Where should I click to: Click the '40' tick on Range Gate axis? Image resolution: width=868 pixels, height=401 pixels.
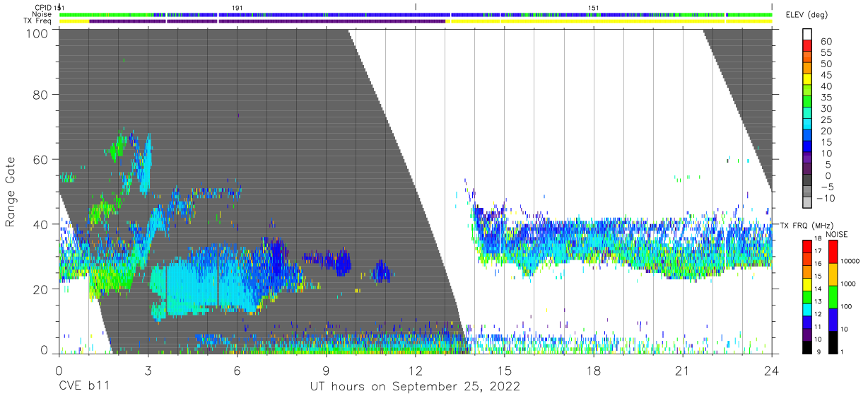click(x=40, y=224)
